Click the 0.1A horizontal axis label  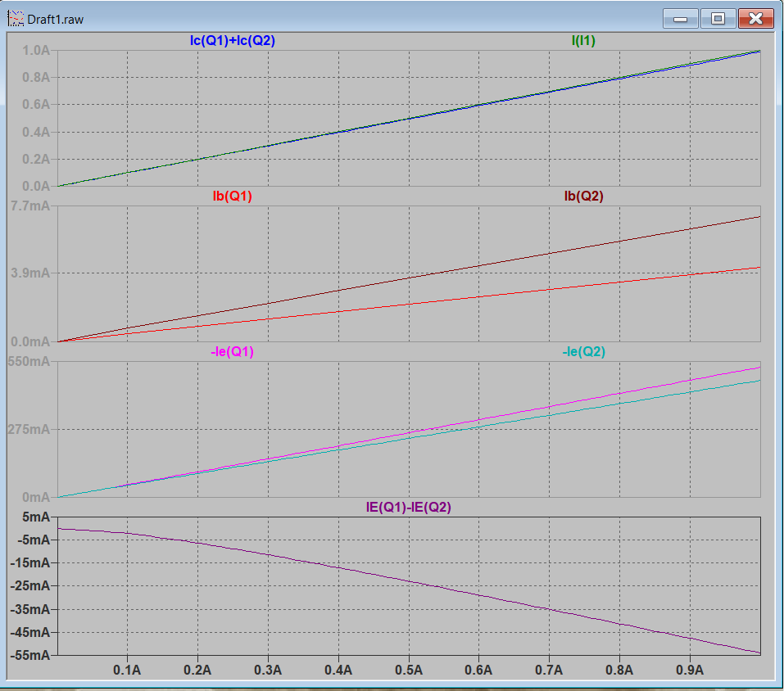tap(127, 670)
